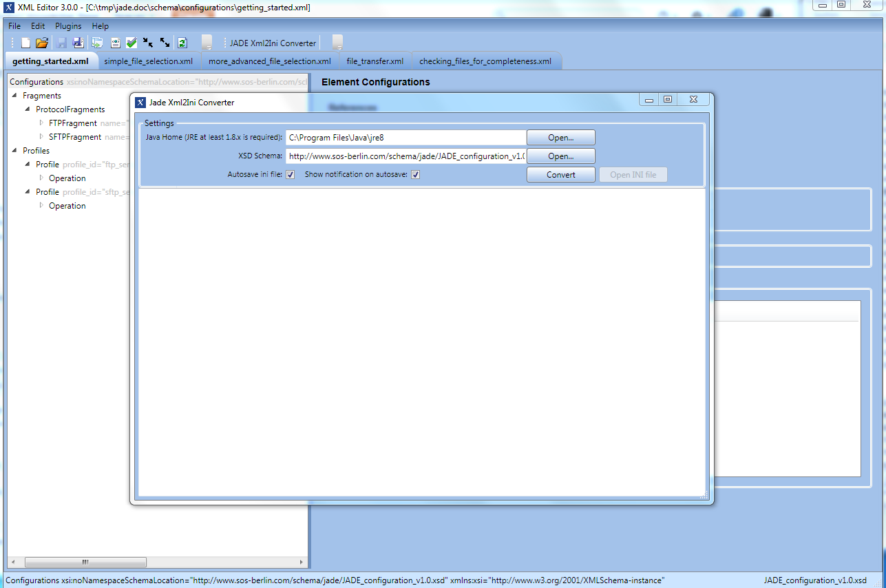The height and width of the screenshot is (588, 886).
Task: Open toolbar overflow handle before JADE Xml2Ini Converter
Action: click(x=207, y=43)
